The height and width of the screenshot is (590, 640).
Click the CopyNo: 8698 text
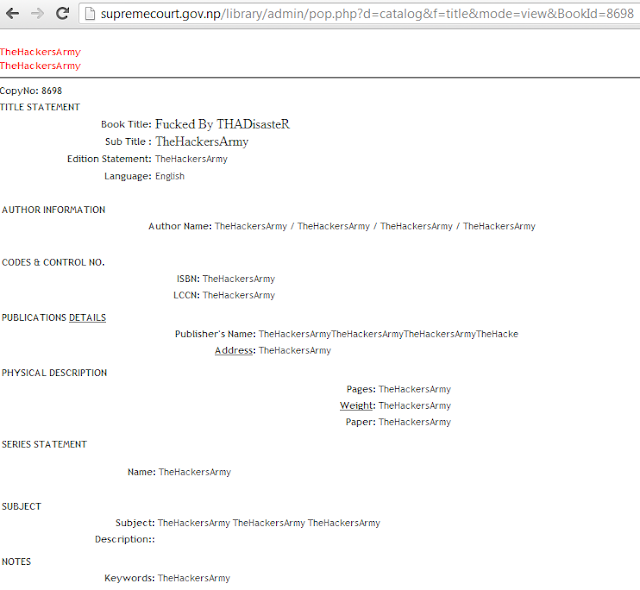[x=31, y=91]
